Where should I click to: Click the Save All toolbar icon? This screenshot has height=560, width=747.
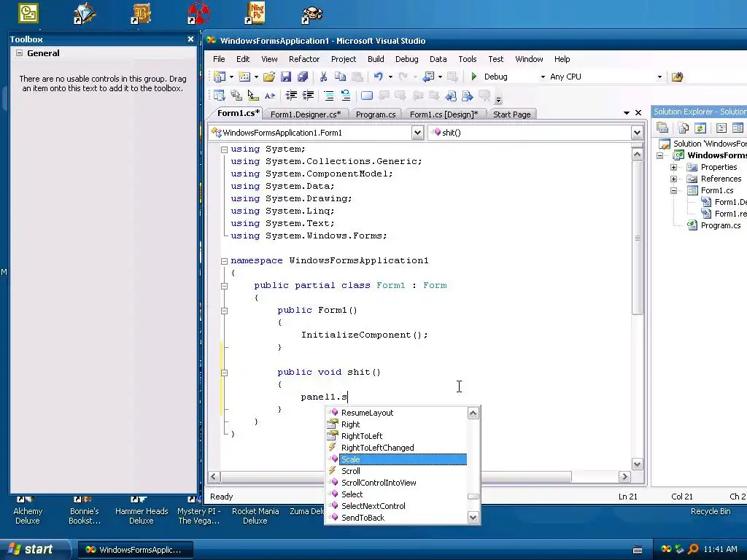tap(303, 77)
